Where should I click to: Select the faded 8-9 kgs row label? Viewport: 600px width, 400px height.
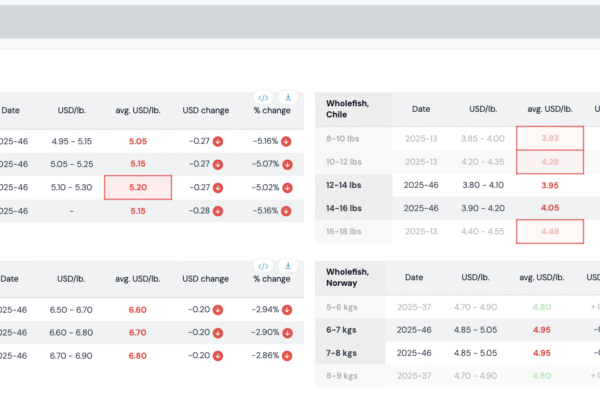pos(341,376)
